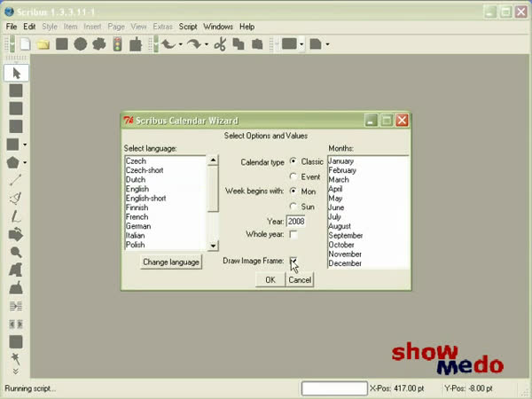Open the Preflight Verifier traffic light icon
Viewport: 532px width, 399px height.
[x=117, y=44]
